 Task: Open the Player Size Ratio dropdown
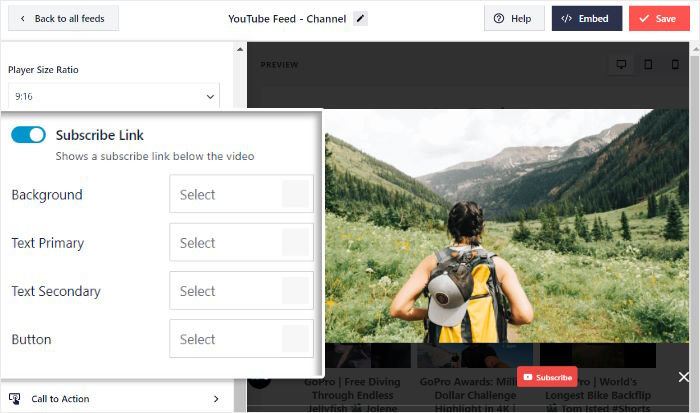pyautogui.click(x=114, y=96)
